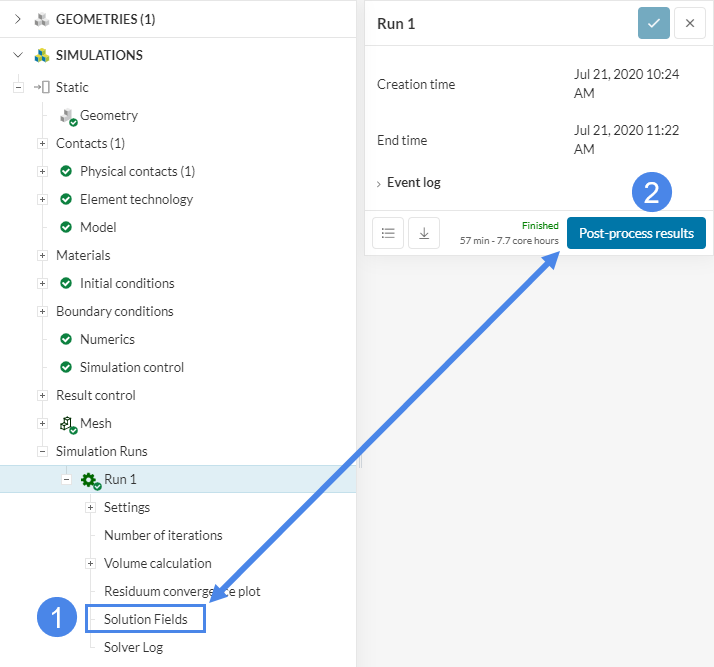Open Solution Fields item
This screenshot has height=667, width=714.
click(145, 619)
